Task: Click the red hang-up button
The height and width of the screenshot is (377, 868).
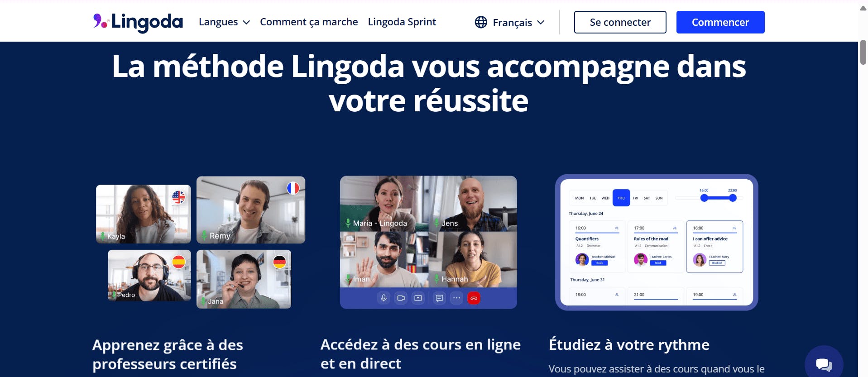Action: [474, 298]
